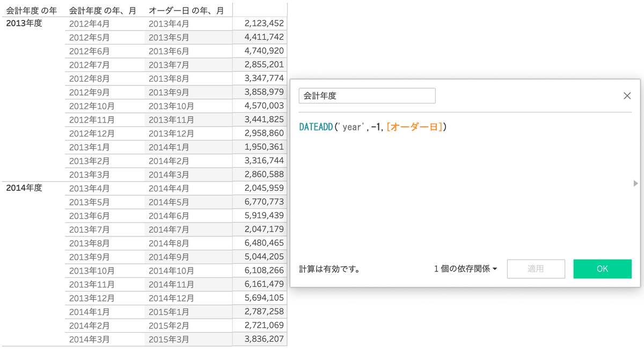
Task: Select the 2013年度 row group label
Action: [x=24, y=23]
